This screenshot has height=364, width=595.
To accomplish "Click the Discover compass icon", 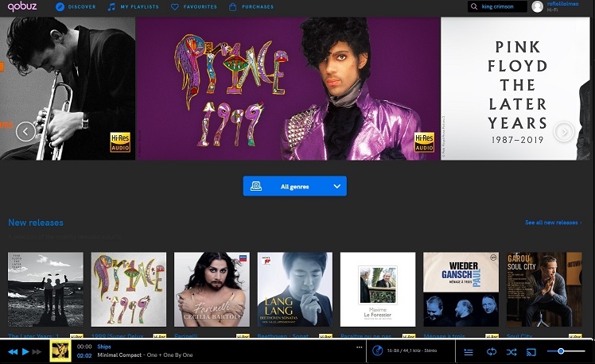I will 60,7.
